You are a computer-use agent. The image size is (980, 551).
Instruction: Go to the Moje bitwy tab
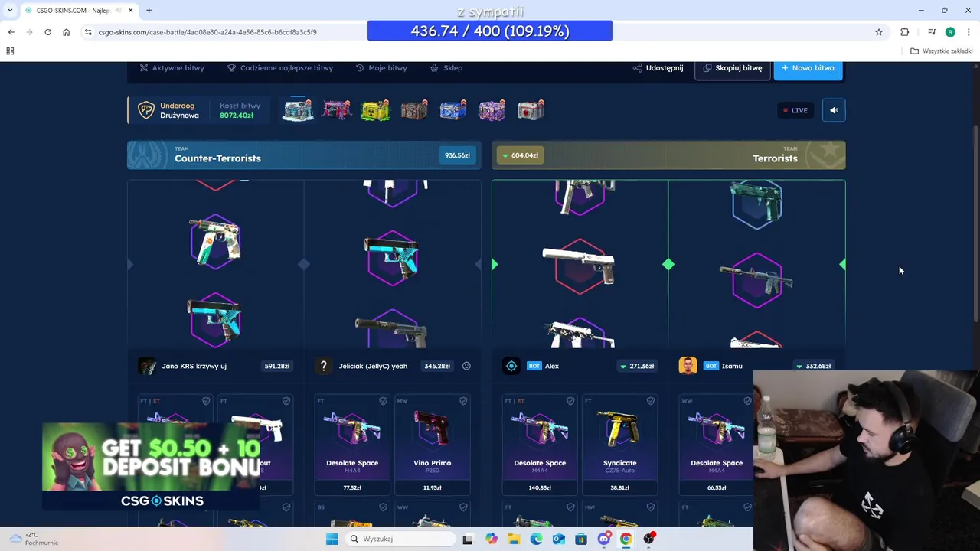tap(381, 68)
